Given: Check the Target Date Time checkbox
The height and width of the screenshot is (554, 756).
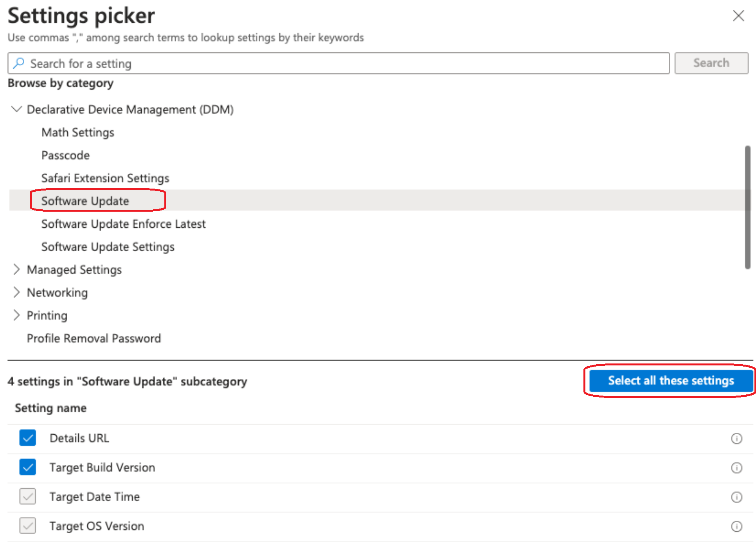Looking at the screenshot, I should 27,496.
